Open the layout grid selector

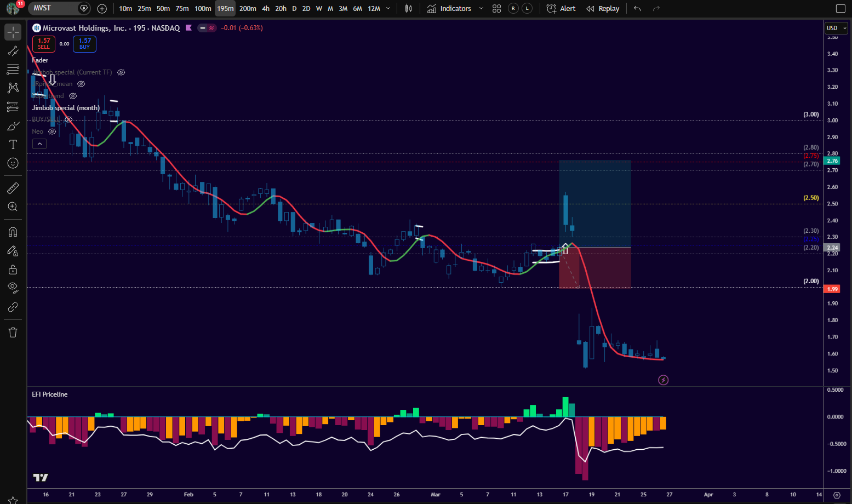click(x=496, y=8)
